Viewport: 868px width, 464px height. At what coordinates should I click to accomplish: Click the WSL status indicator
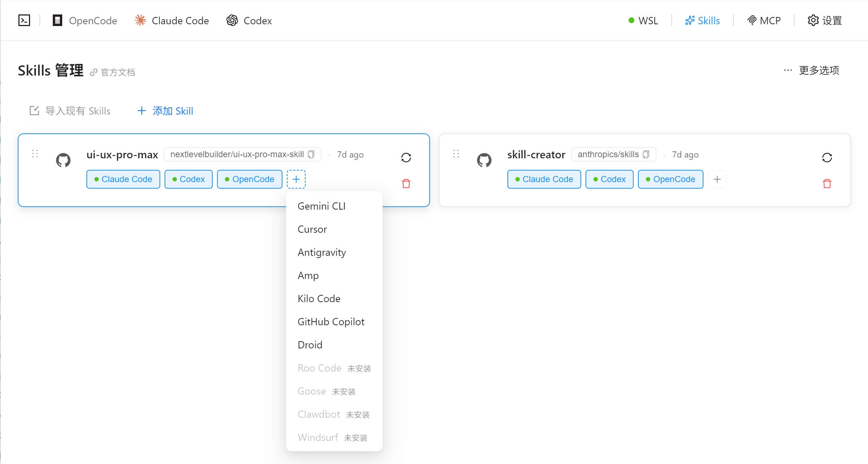643,21
